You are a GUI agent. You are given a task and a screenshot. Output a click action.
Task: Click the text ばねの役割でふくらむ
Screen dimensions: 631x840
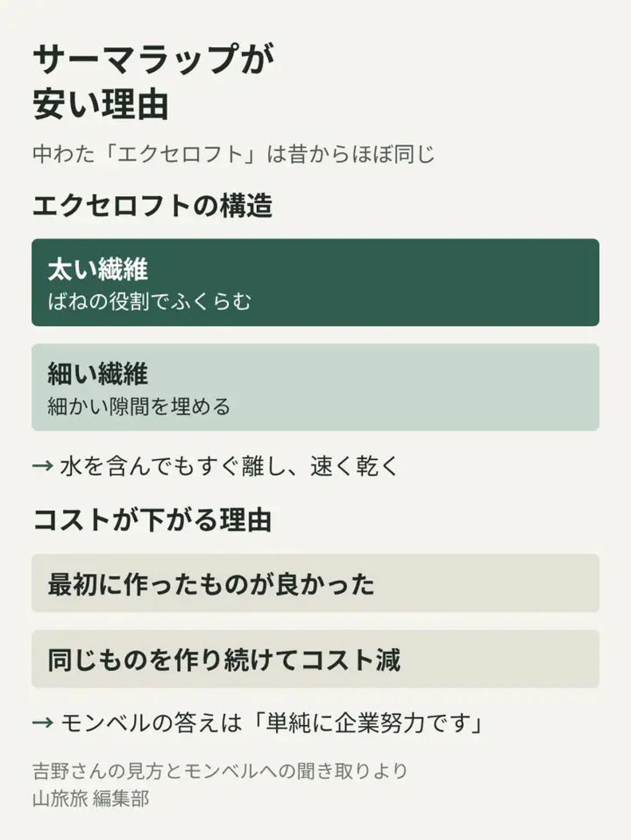click(x=149, y=301)
